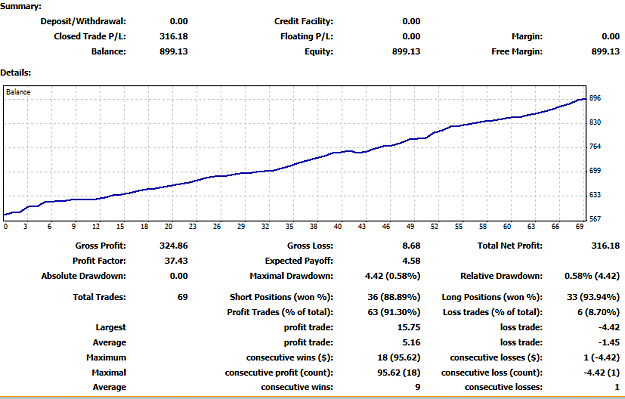Click the Maximum row label
This screenshot has width=625, height=399.
tap(106, 358)
